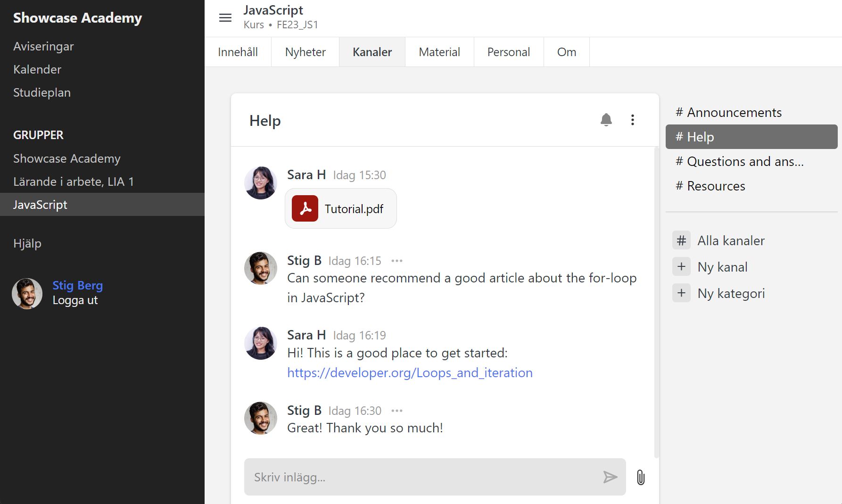Image resolution: width=842 pixels, height=504 pixels.
Task: Open the hamburger menu next to JavaScript
Action: 225,17
